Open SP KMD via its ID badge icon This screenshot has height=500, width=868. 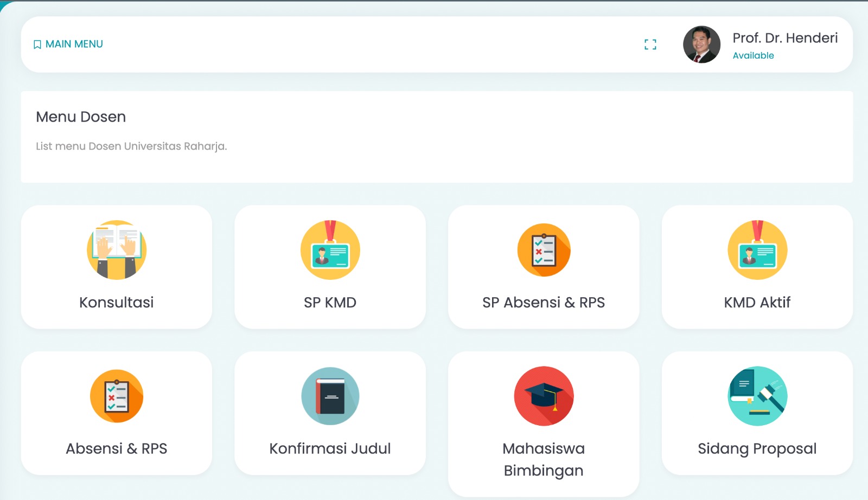click(330, 250)
